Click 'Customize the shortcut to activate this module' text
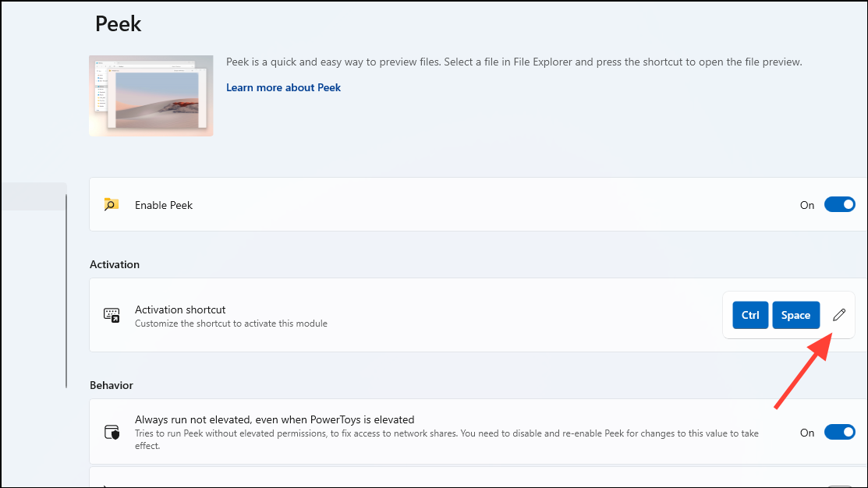Screen dimensions: 868x488 pos(231,324)
